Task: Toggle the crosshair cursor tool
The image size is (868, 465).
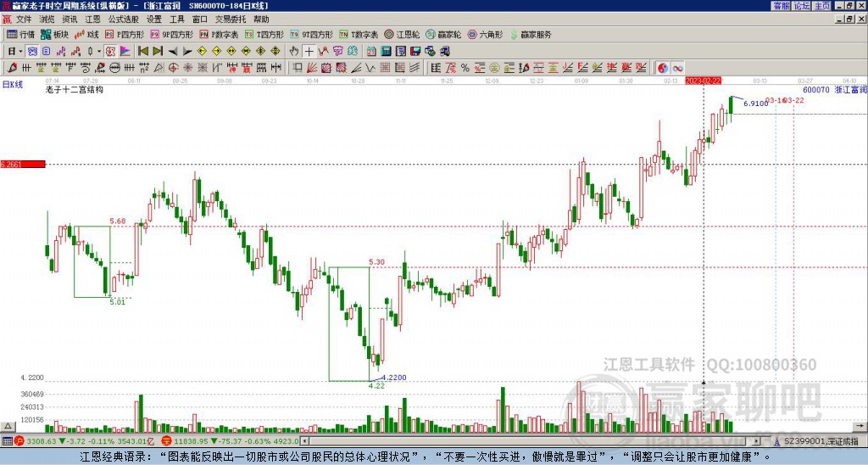Action: [309, 51]
